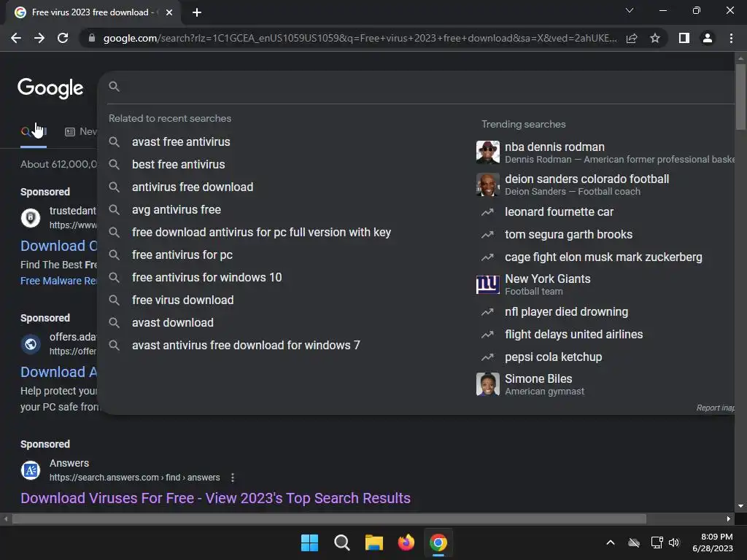The image size is (747, 560).
Task: Click the offers.ada ad globe favicon
Action: 31,344
